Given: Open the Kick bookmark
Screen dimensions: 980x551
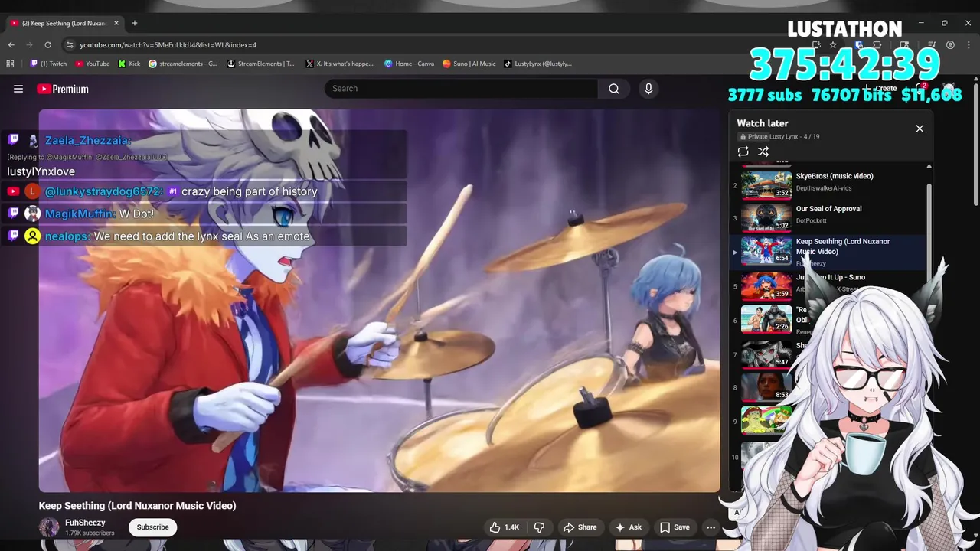Looking at the screenshot, I should click(129, 64).
